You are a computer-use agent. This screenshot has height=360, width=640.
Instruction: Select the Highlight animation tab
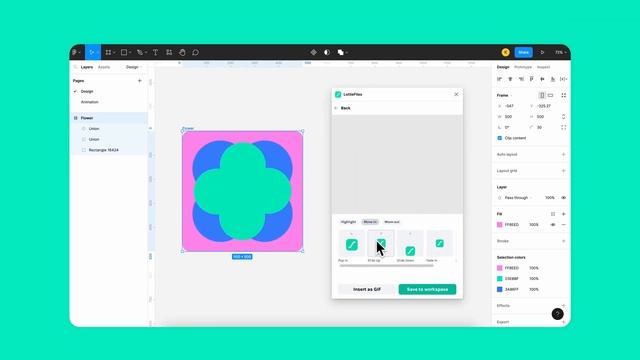pyautogui.click(x=348, y=222)
